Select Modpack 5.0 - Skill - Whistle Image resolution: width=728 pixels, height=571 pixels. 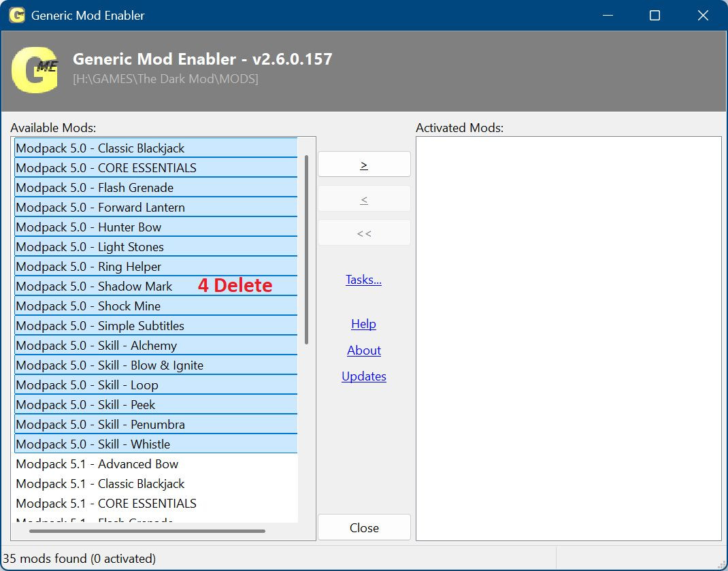coord(156,444)
